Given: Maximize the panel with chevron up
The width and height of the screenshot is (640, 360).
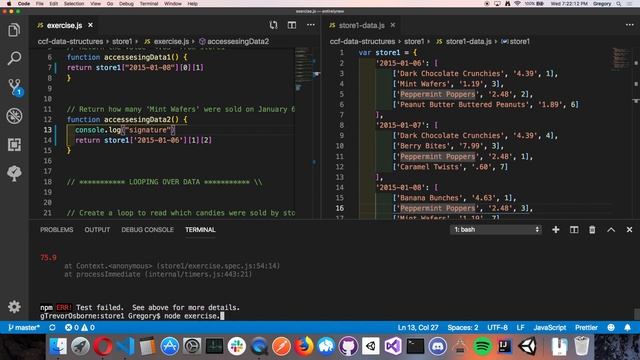Looking at the screenshot, I should [611, 230].
